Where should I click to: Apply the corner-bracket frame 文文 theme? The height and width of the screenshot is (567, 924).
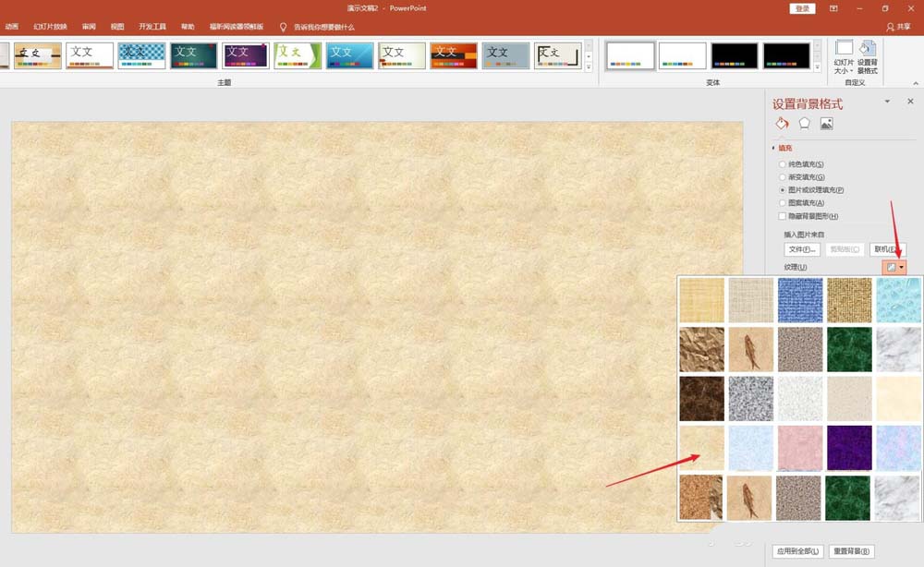557,56
